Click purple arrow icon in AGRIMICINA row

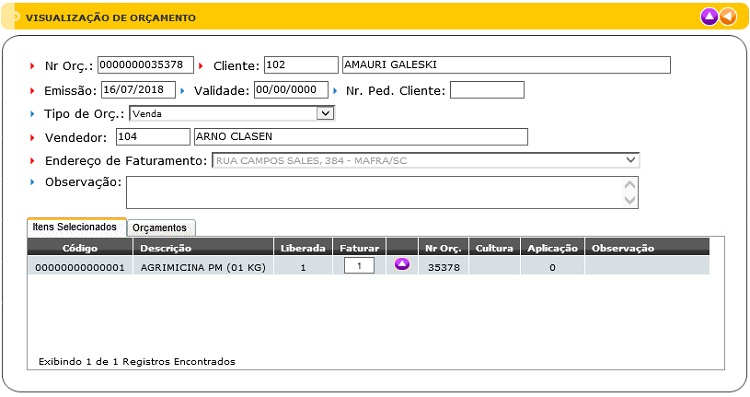tap(402, 264)
